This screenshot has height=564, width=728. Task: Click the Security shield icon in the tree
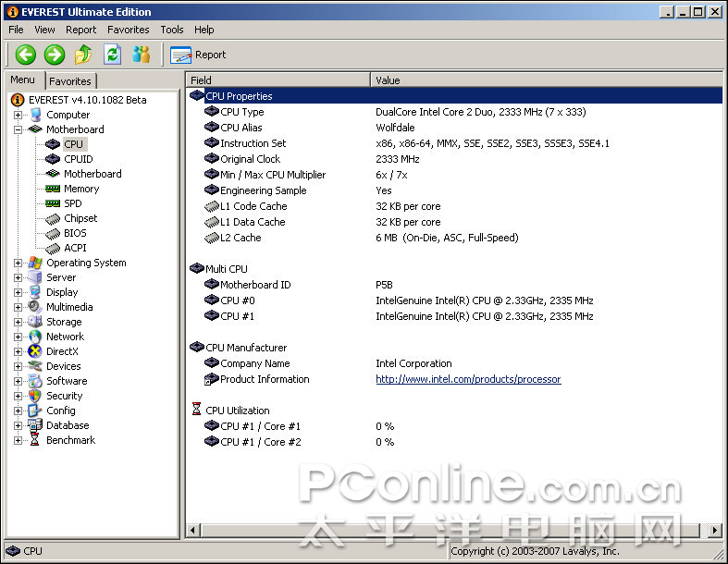pos(35,396)
